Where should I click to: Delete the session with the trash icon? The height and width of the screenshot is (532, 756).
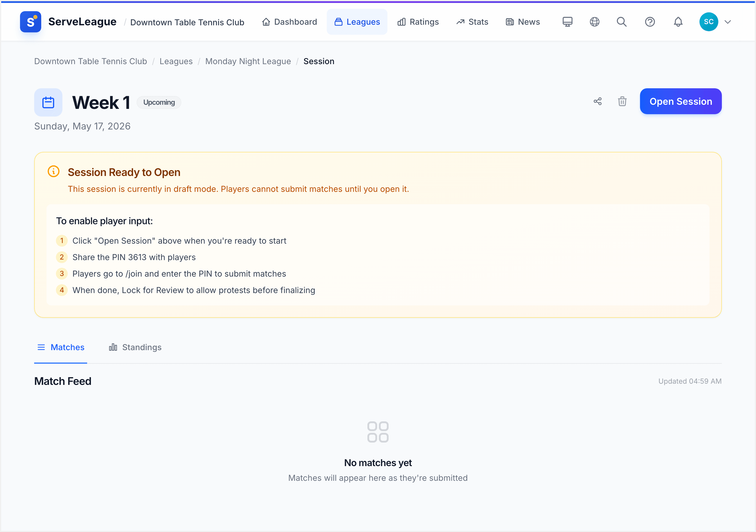click(622, 102)
